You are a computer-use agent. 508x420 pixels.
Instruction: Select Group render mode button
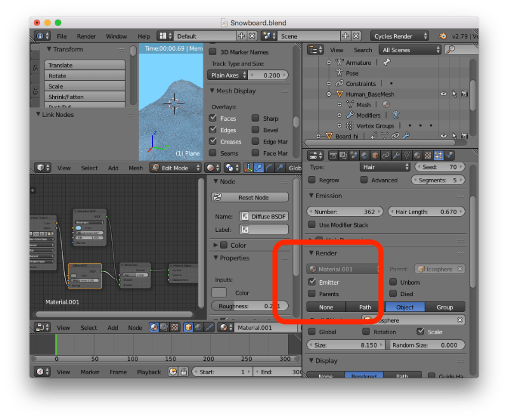point(444,307)
